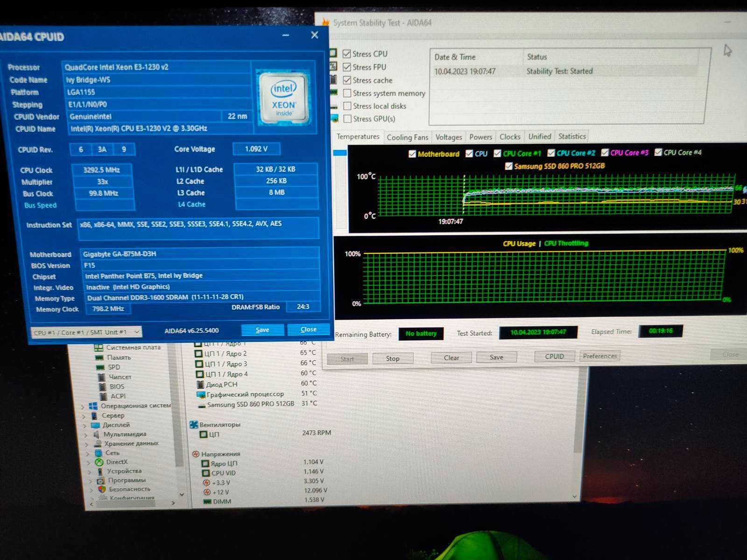747x560 pixels.
Task: Click the tree horizontal scrollbar right arrow
Action: click(173, 503)
